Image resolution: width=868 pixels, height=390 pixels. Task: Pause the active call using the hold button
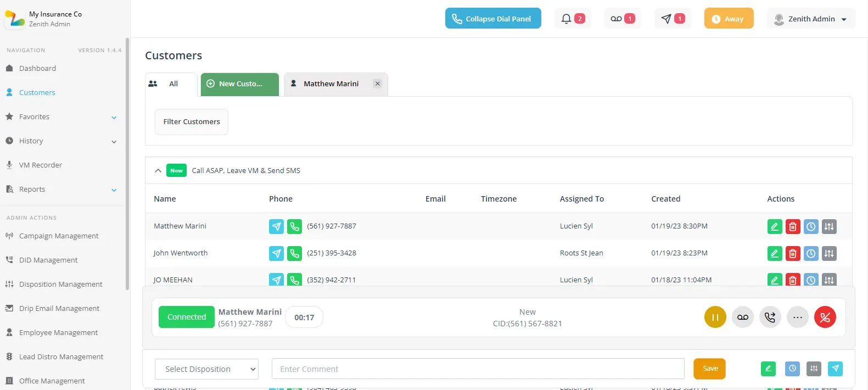click(715, 317)
